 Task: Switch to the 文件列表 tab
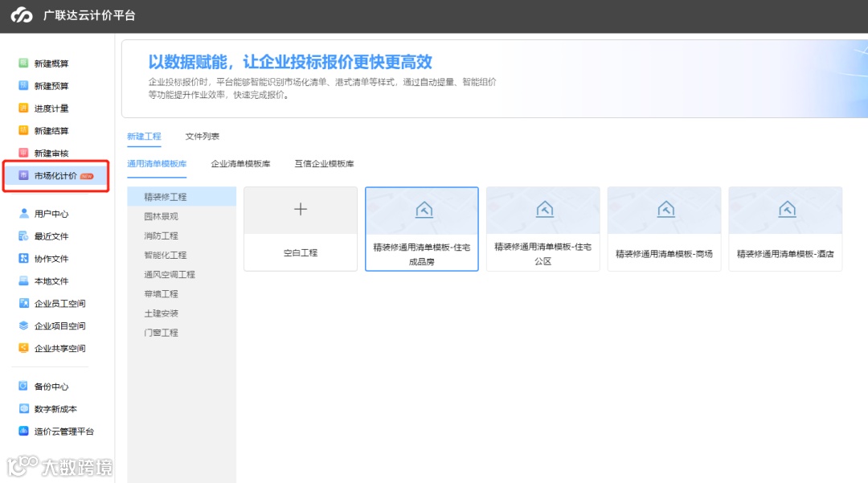202,136
